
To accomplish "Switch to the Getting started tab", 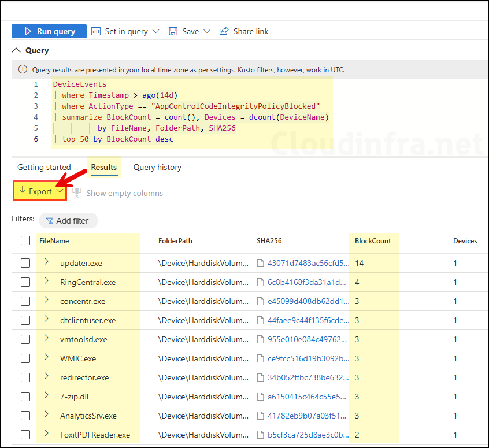I will (44, 167).
